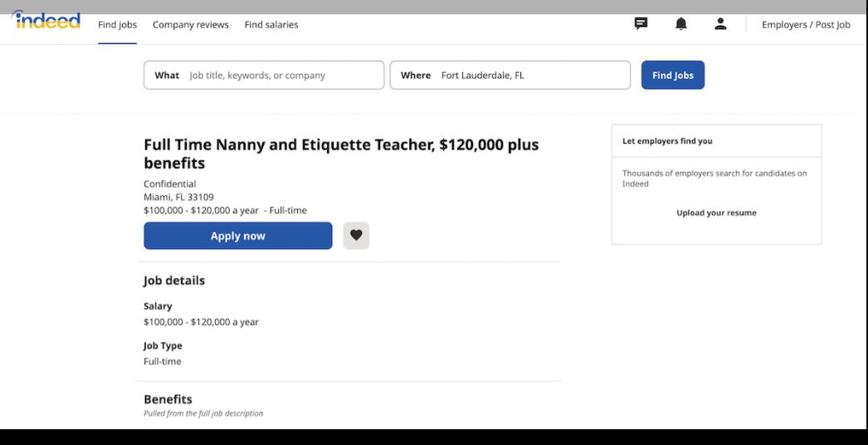Click the Miami, FL 33109 location text
This screenshot has height=445, width=868.
pos(178,198)
